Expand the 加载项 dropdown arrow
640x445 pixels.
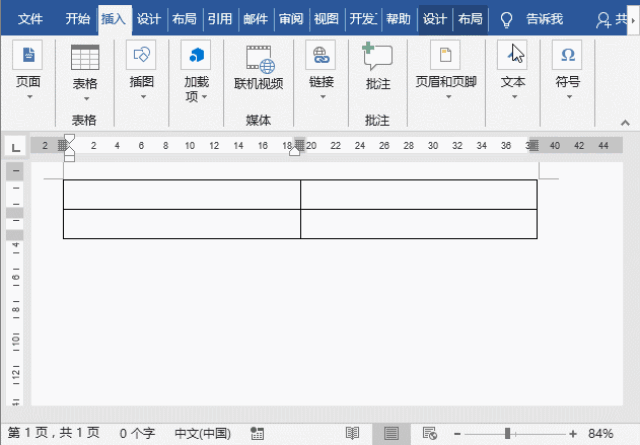[204, 97]
